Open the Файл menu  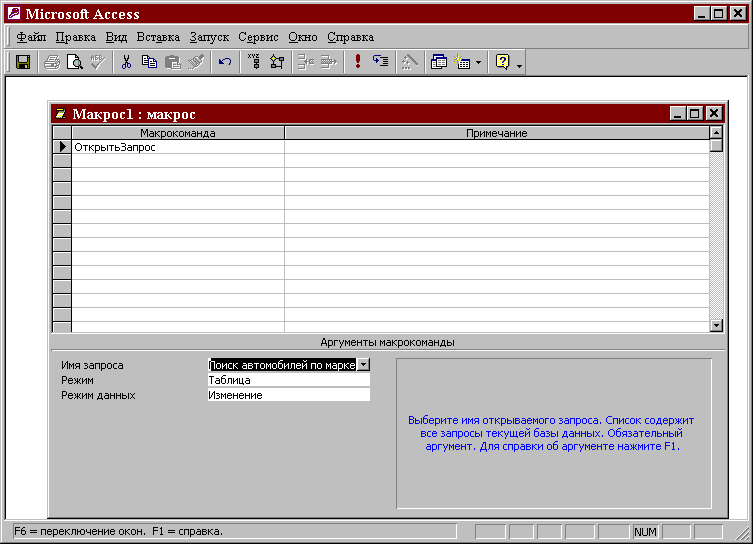31,37
